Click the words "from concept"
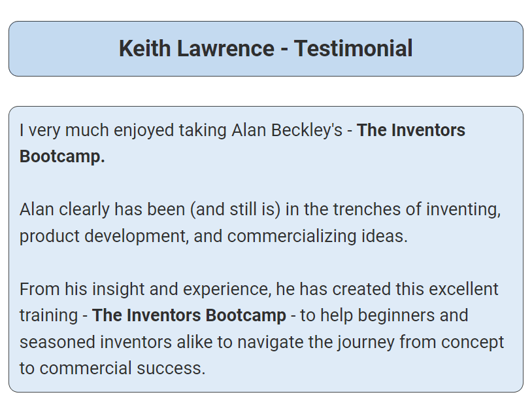 452,342
